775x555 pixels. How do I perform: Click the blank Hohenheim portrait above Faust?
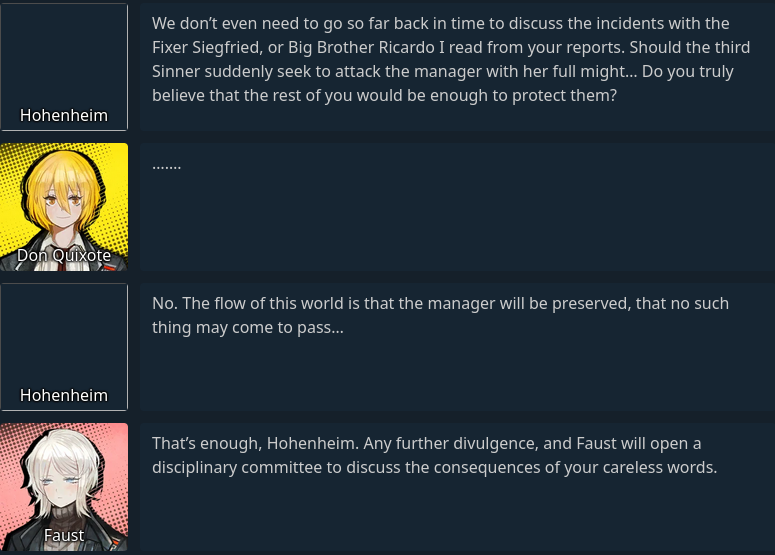click(64, 335)
